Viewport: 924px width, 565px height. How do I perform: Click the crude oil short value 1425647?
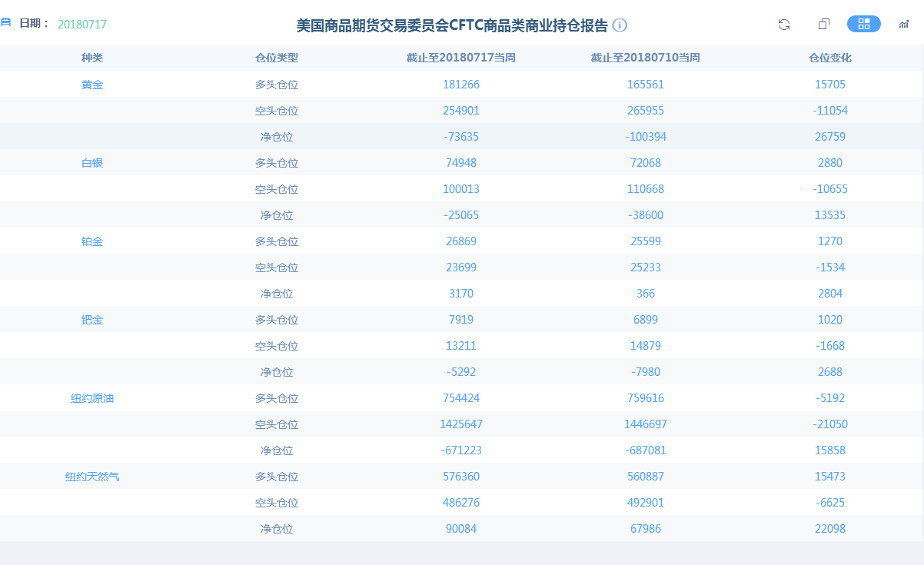coord(461,424)
